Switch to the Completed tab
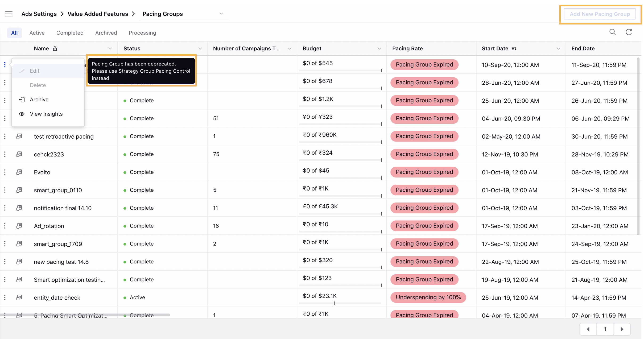This screenshot has height=339, width=644. pos(70,32)
